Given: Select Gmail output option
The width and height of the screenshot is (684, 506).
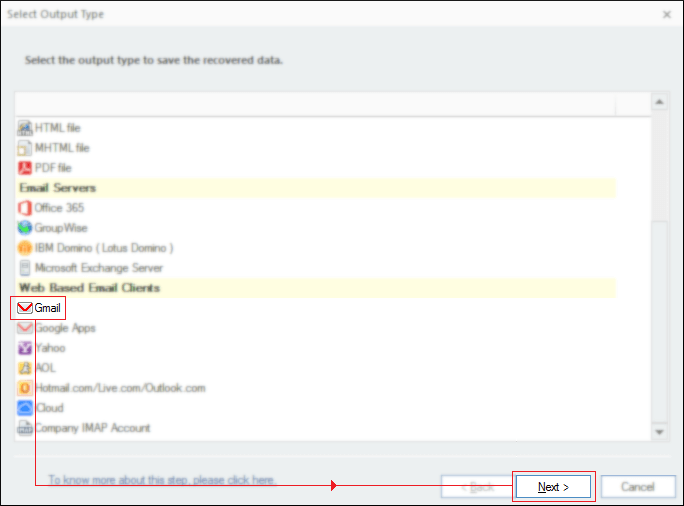Looking at the screenshot, I should 48,308.
